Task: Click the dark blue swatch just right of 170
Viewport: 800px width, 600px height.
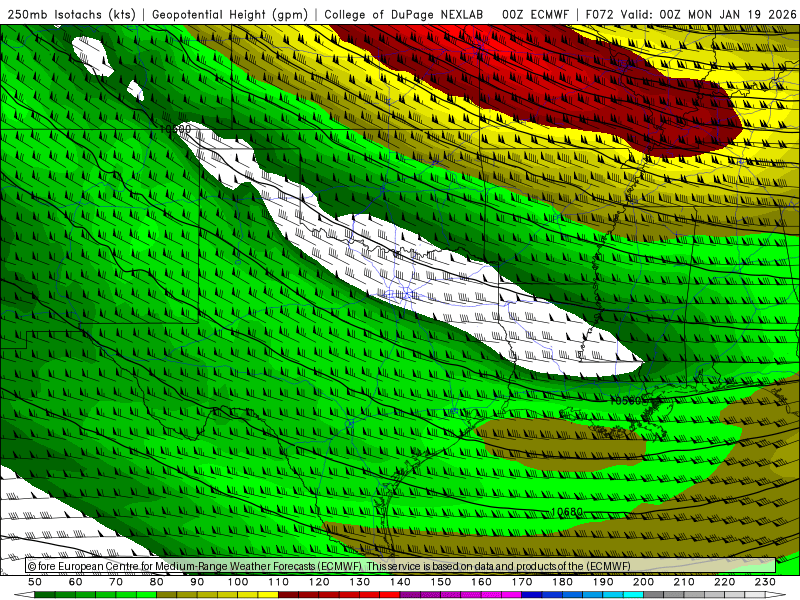Action: click(532, 595)
